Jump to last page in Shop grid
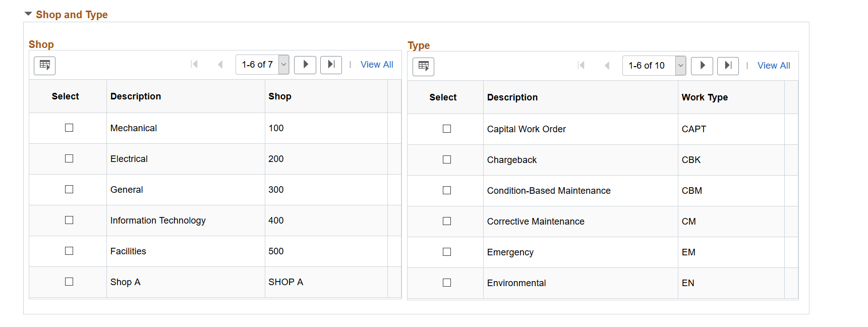 (331, 65)
